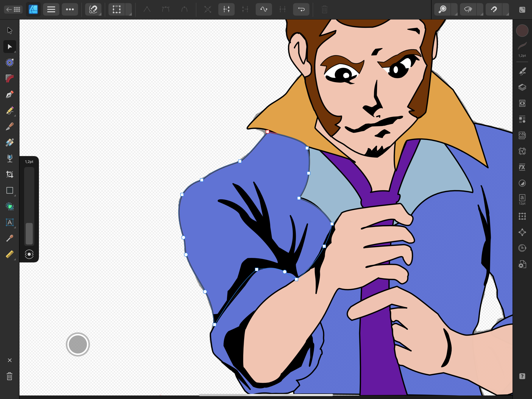Open the hamburger main menu
Screen dimensions: 532x399
51,9
